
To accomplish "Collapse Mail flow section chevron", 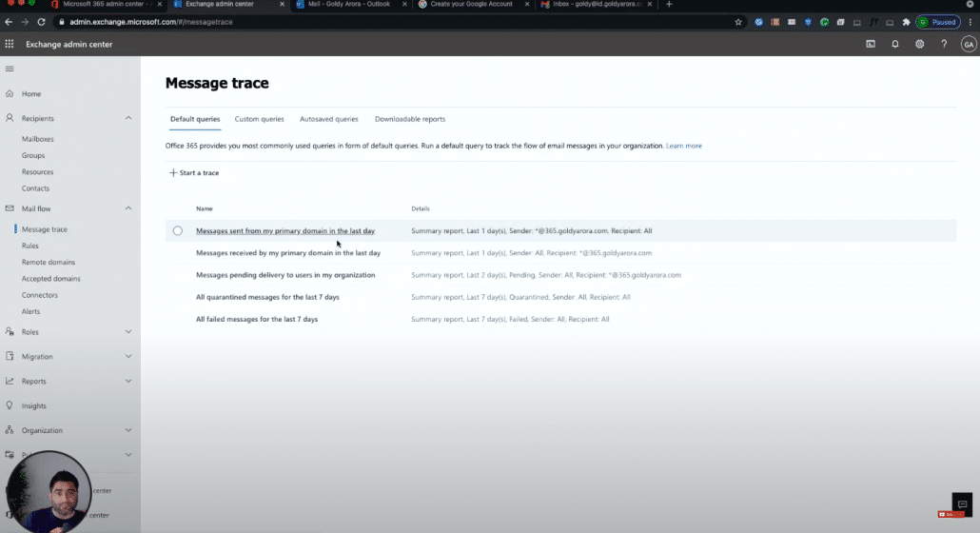I will pos(128,208).
